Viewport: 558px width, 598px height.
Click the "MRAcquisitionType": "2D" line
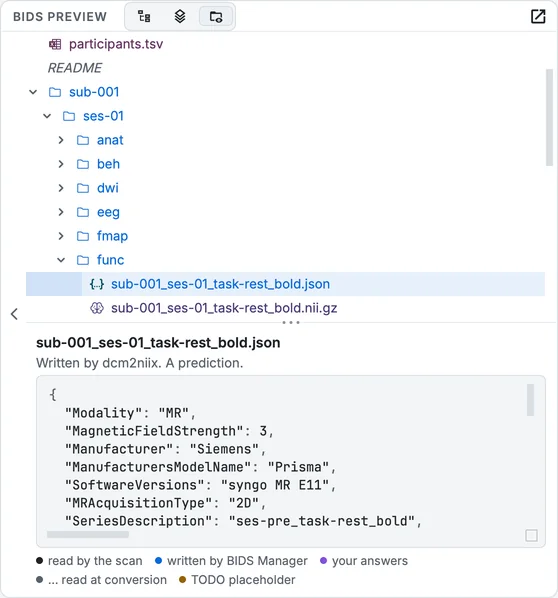166,503
